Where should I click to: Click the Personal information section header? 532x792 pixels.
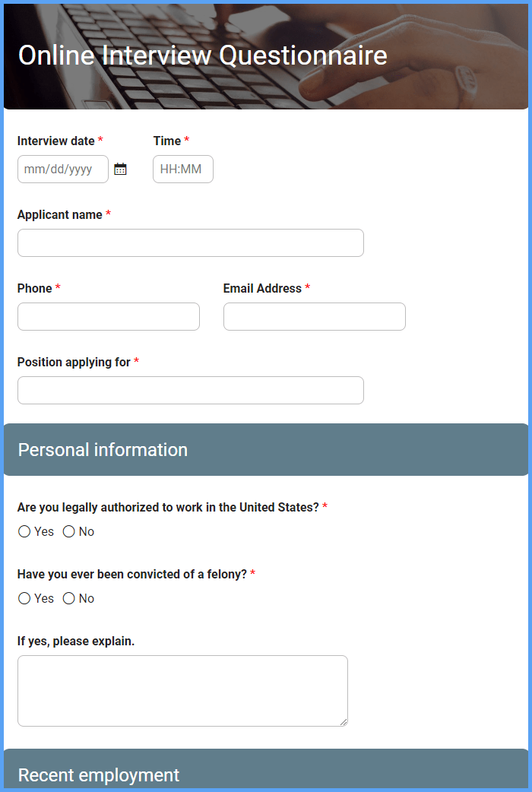(266, 449)
